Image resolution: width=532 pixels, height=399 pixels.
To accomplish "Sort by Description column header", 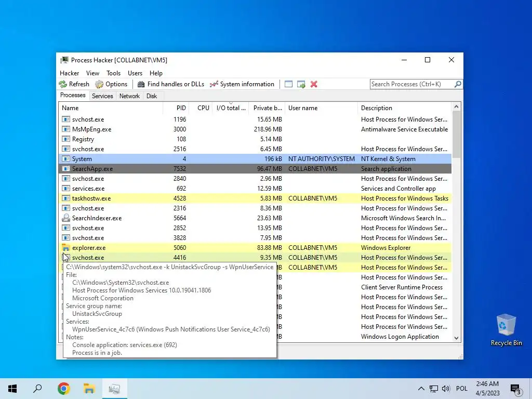I will click(404, 108).
